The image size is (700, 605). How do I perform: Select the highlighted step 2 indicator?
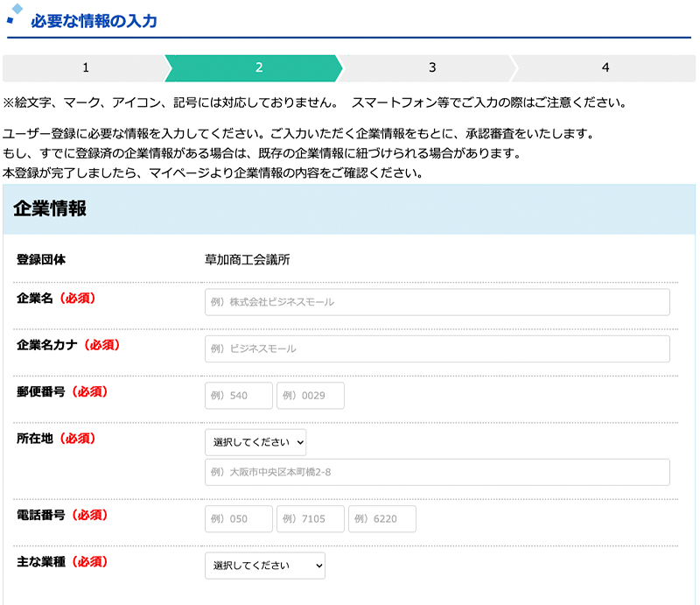pos(258,67)
